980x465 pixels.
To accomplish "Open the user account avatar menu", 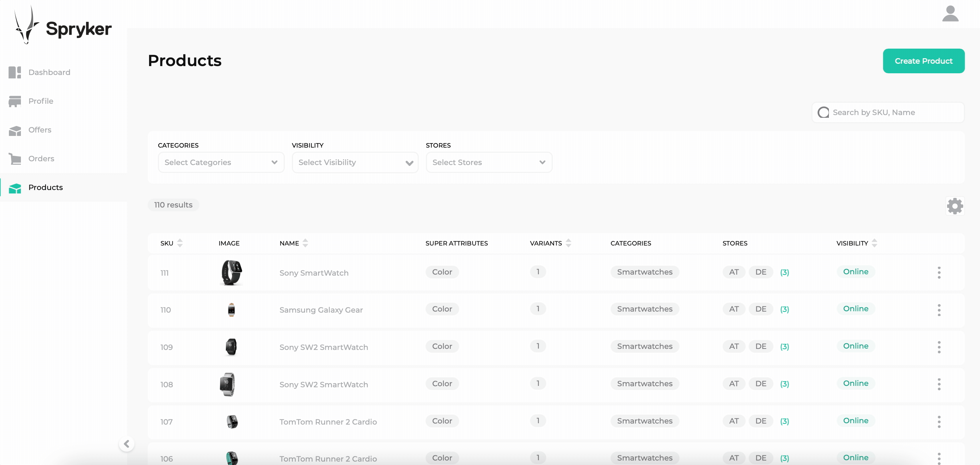I will (950, 14).
